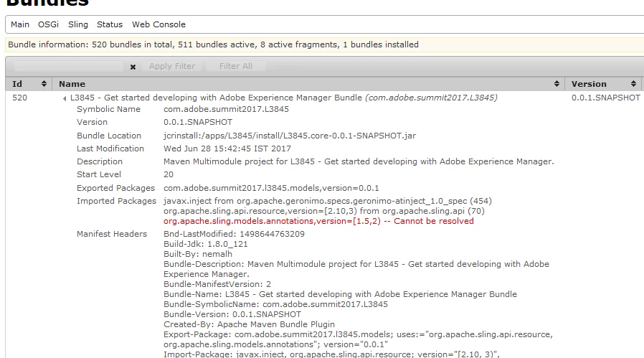Click the Created-By: Apache Maven Bundle Plugin line
This screenshot has height=358, width=644.
click(249, 324)
